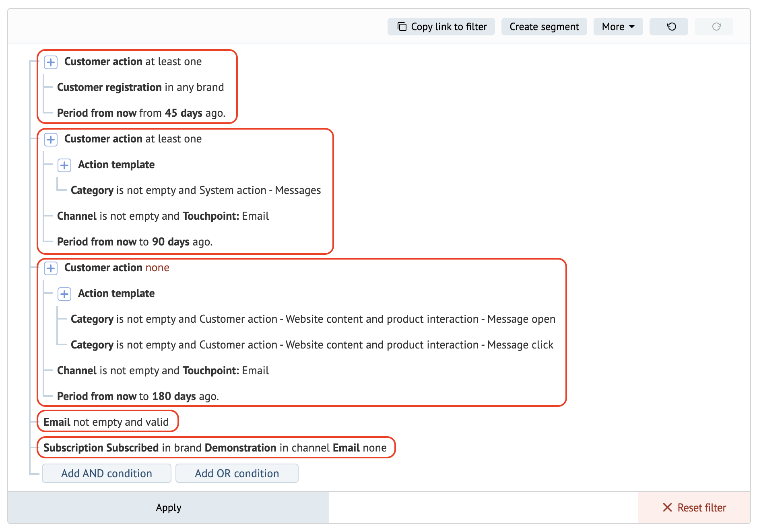Add OR condition to the filter
This screenshot has height=532, width=759.
pos(237,473)
